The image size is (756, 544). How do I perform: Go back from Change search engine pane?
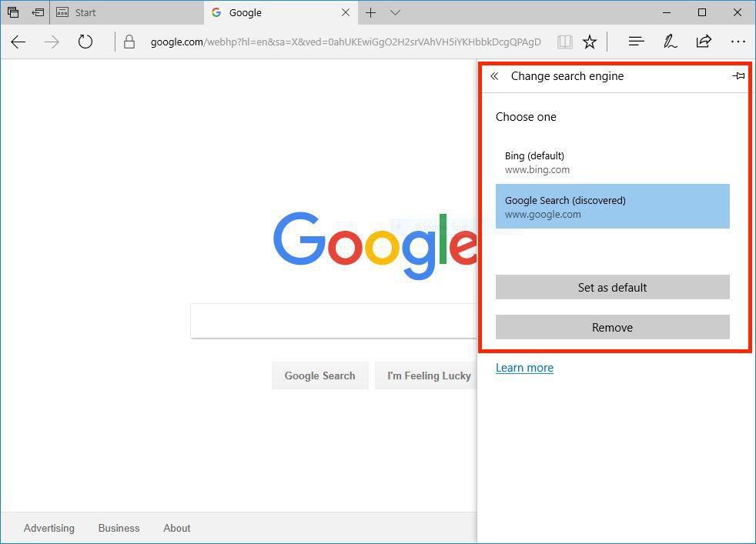[494, 76]
